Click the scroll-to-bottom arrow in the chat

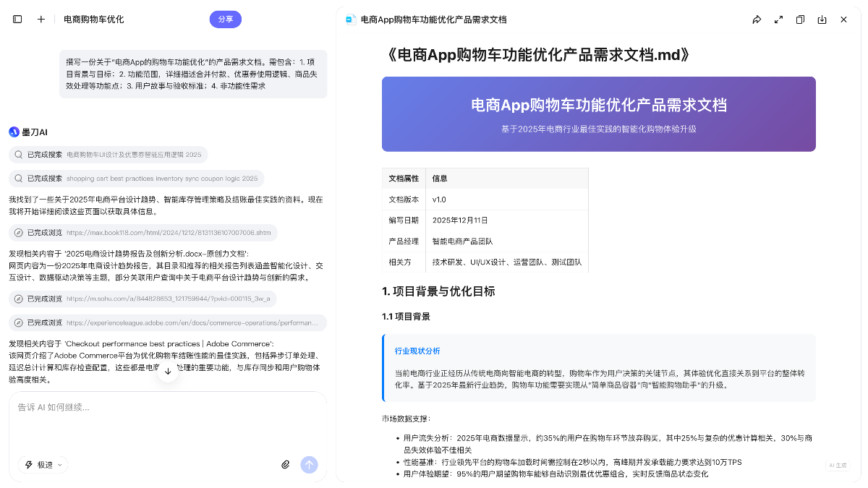point(168,369)
